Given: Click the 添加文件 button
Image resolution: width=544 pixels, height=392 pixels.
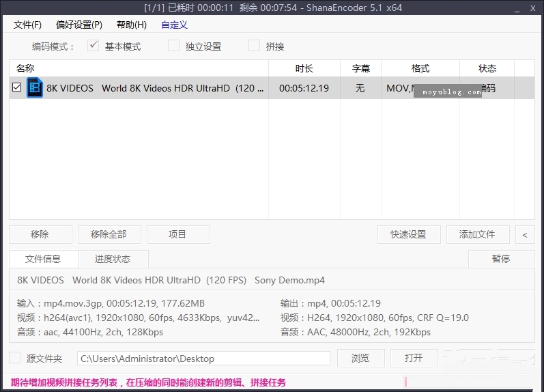Looking at the screenshot, I should click(x=478, y=235).
